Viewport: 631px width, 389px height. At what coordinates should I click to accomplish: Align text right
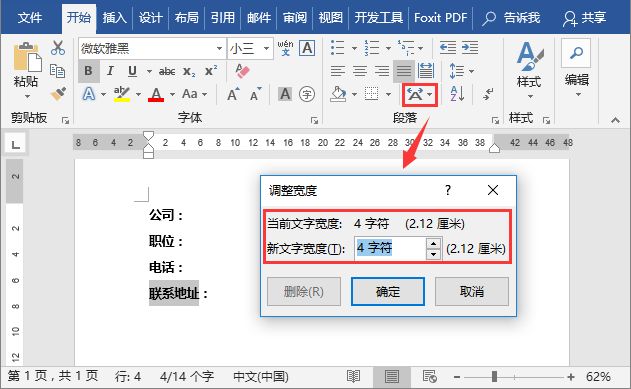point(382,71)
